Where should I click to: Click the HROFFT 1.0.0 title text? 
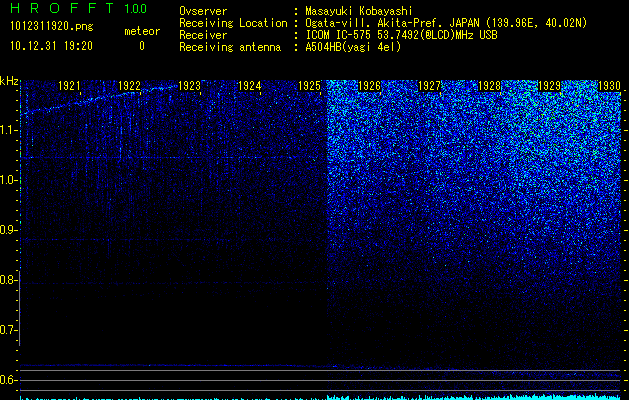79,8
